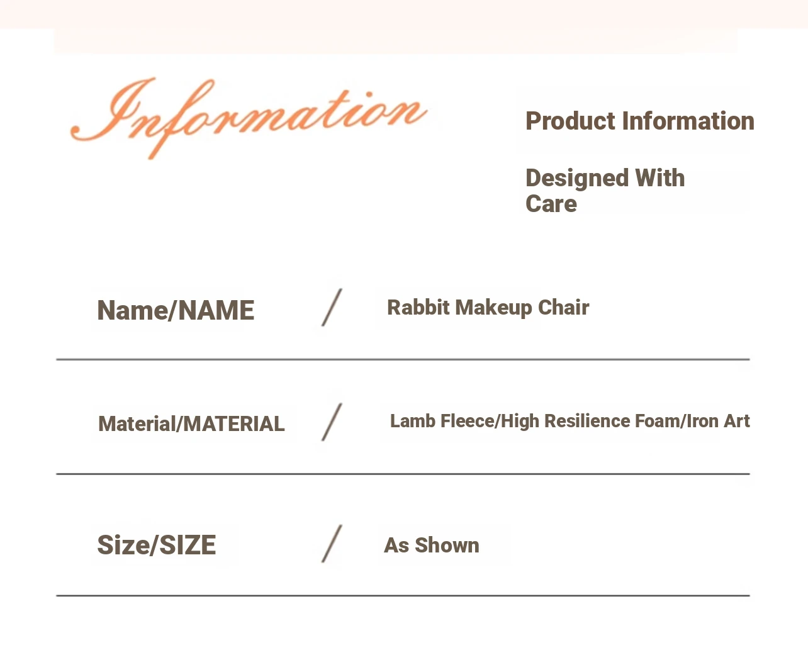Click the Name/NAME label

176,310
